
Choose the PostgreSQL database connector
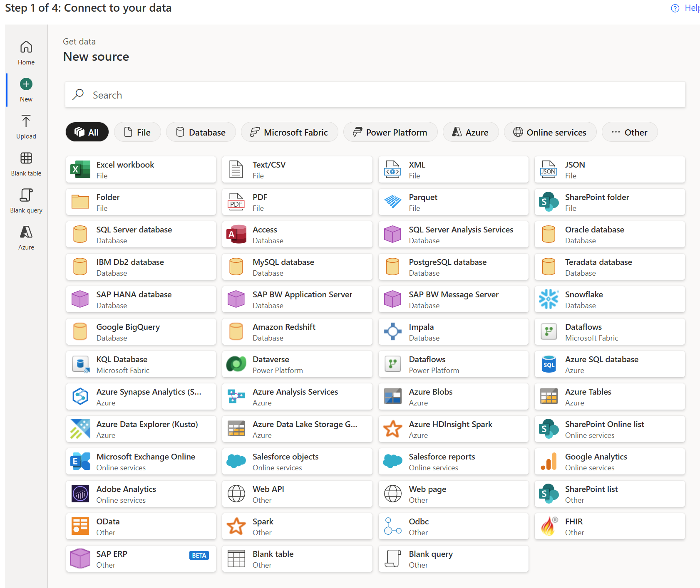(x=454, y=267)
